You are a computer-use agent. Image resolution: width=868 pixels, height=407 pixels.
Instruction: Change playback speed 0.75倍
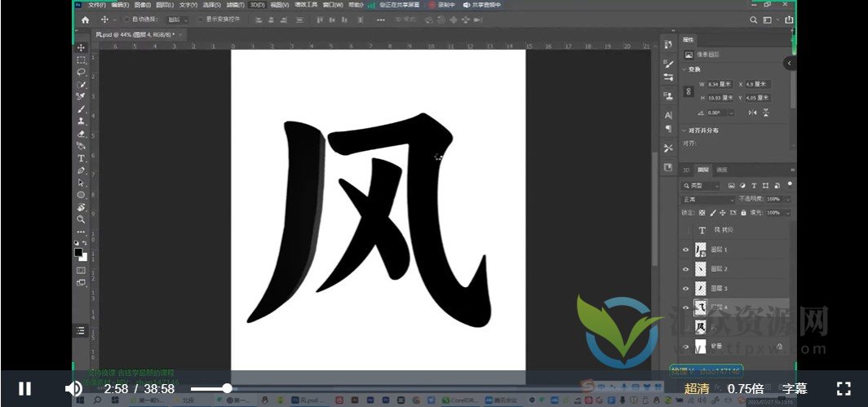[745, 389]
